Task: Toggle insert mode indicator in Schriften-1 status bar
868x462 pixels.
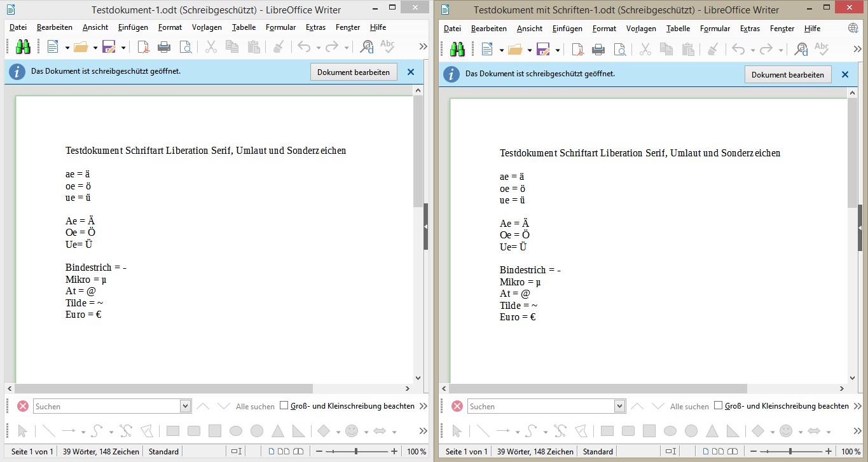Action: coord(670,451)
